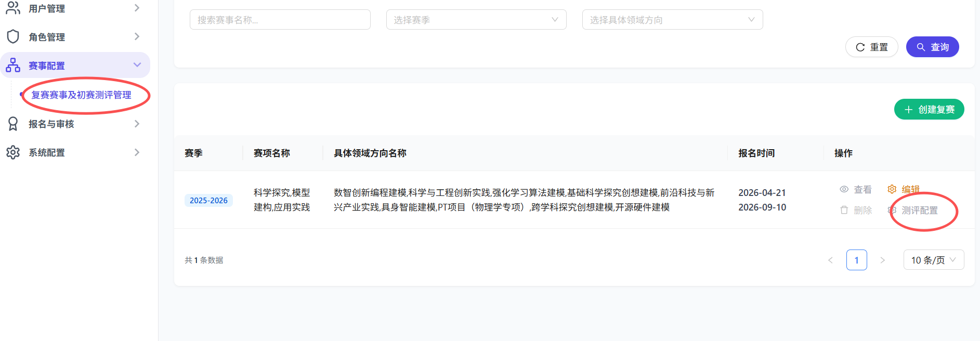Image resolution: width=980 pixels, height=341 pixels.
Task: Open 复赛赛事及初赛测评管理 submenu item
Action: pyautogui.click(x=81, y=95)
